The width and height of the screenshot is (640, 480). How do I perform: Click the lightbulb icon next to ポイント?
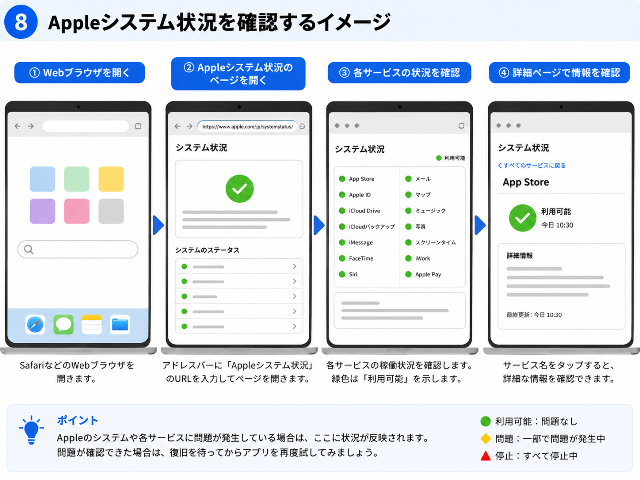(x=31, y=430)
